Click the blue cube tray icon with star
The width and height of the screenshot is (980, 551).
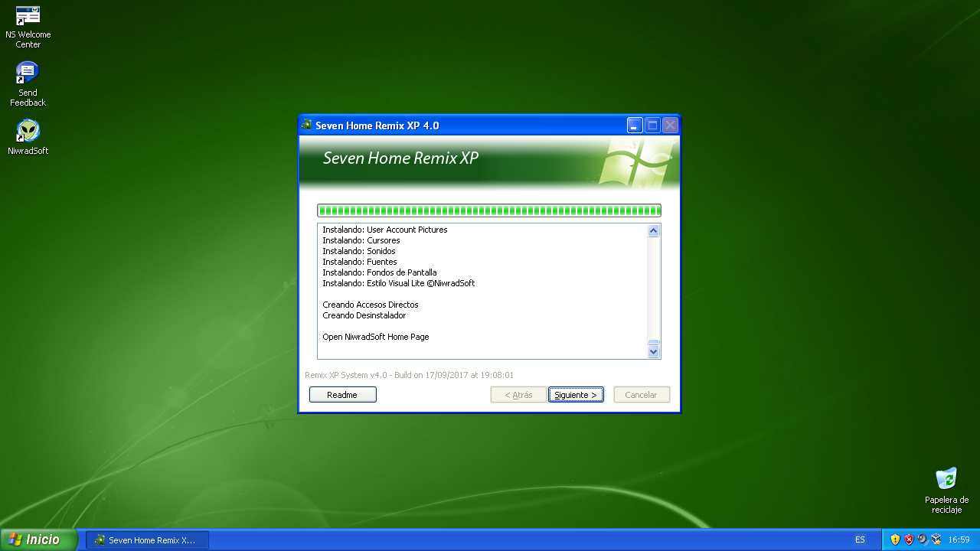tap(935, 540)
